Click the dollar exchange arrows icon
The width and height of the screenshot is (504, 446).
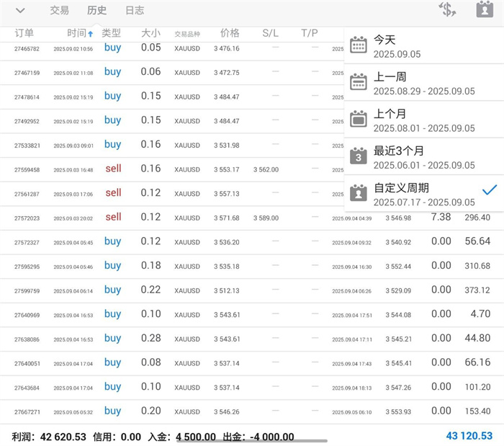pos(447,9)
